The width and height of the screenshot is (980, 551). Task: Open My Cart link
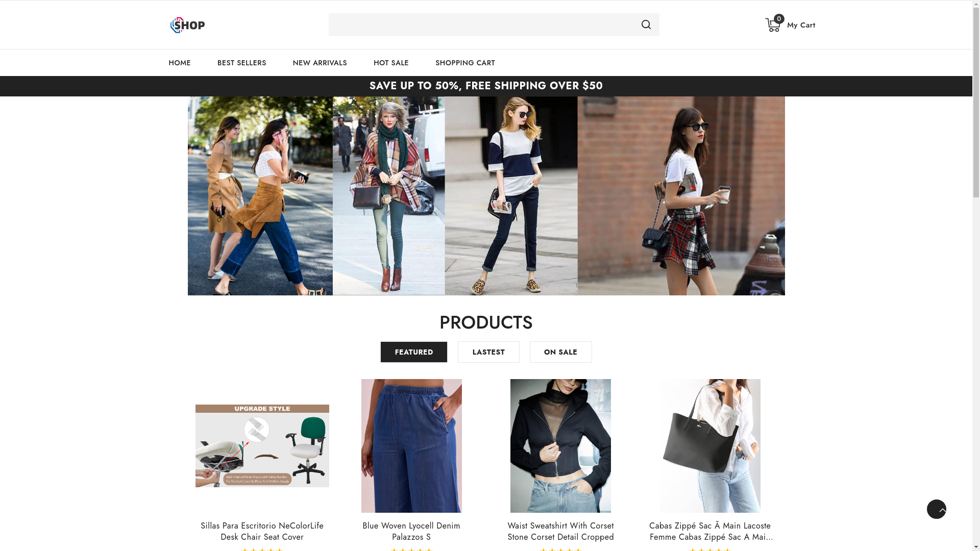(801, 25)
